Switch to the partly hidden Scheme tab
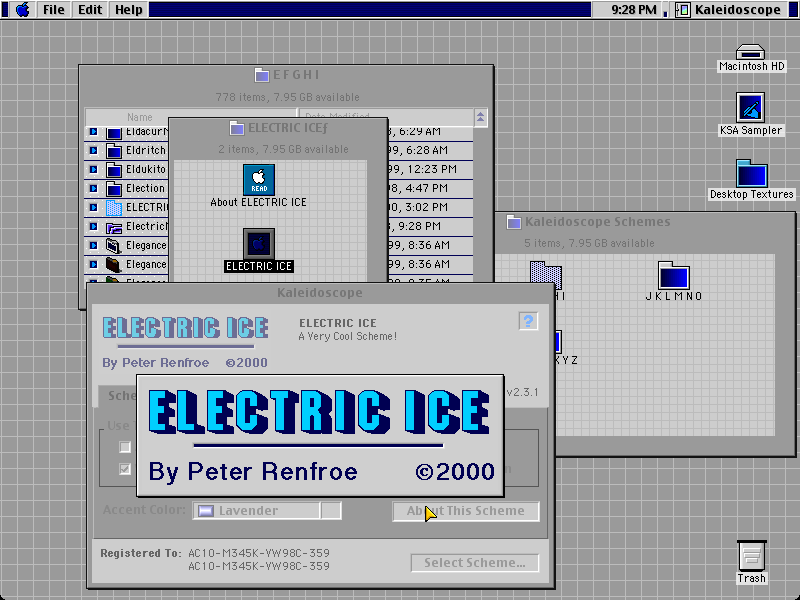This screenshot has width=800, height=600. 117,396
